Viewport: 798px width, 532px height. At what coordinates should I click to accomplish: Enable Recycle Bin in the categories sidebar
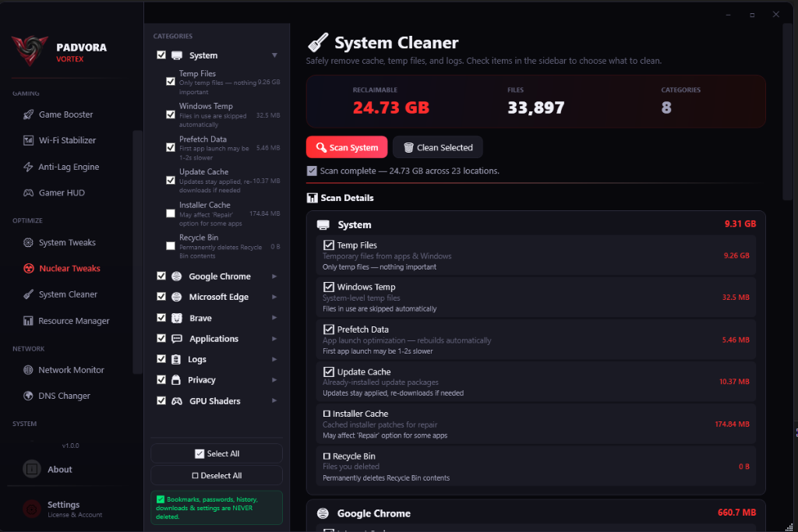point(171,246)
